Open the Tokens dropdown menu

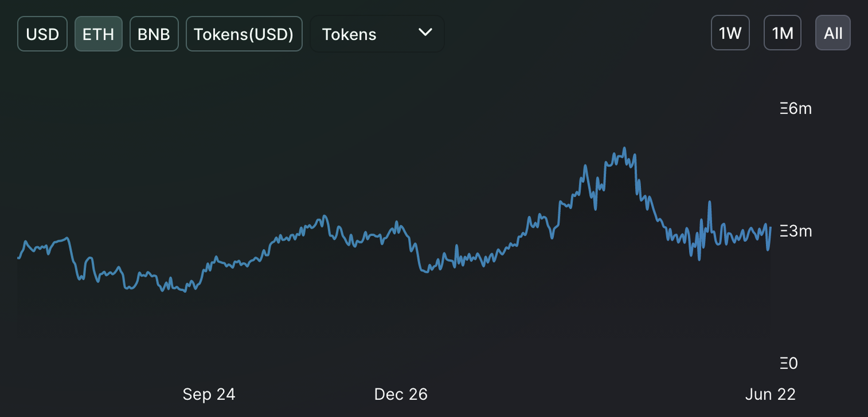tap(377, 34)
